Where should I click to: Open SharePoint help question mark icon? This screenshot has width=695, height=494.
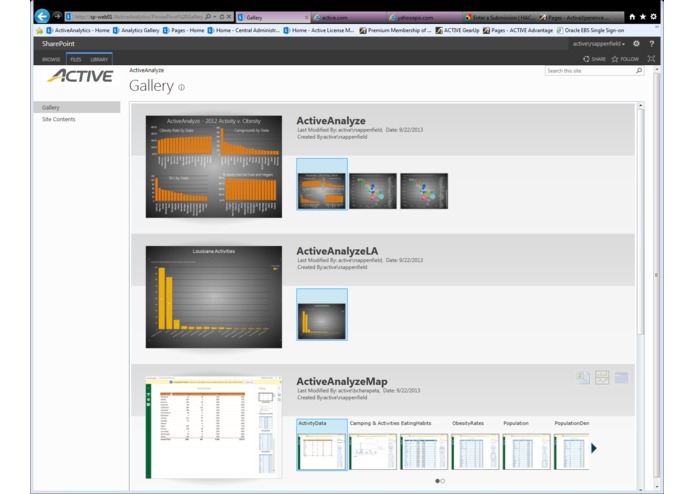652,43
